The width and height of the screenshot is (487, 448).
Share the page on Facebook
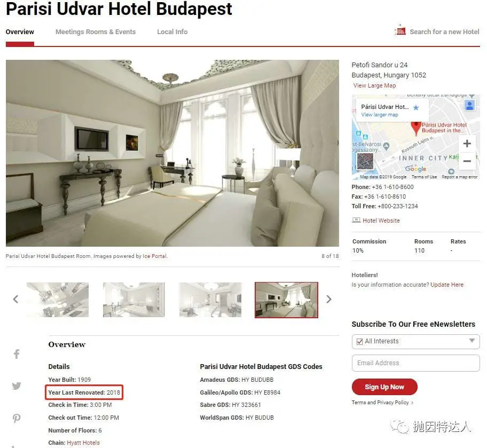(x=17, y=354)
